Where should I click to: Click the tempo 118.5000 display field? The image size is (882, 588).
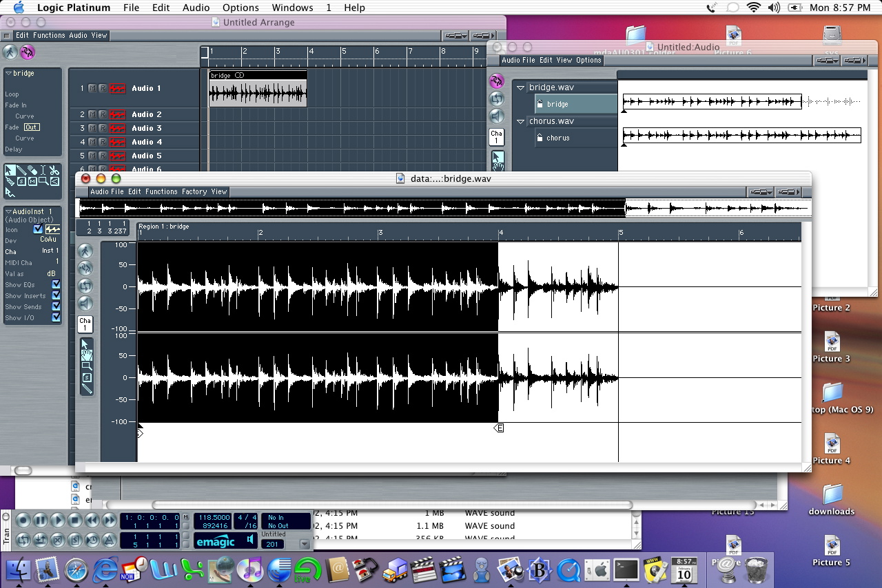pos(213,517)
